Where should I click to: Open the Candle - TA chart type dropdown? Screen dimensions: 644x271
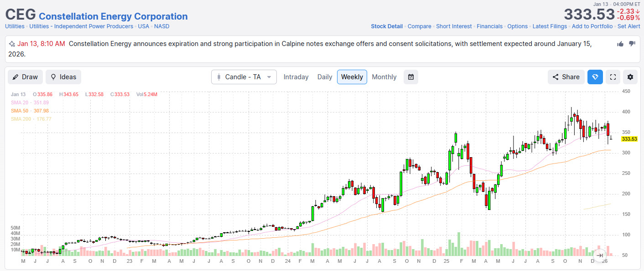pos(244,77)
